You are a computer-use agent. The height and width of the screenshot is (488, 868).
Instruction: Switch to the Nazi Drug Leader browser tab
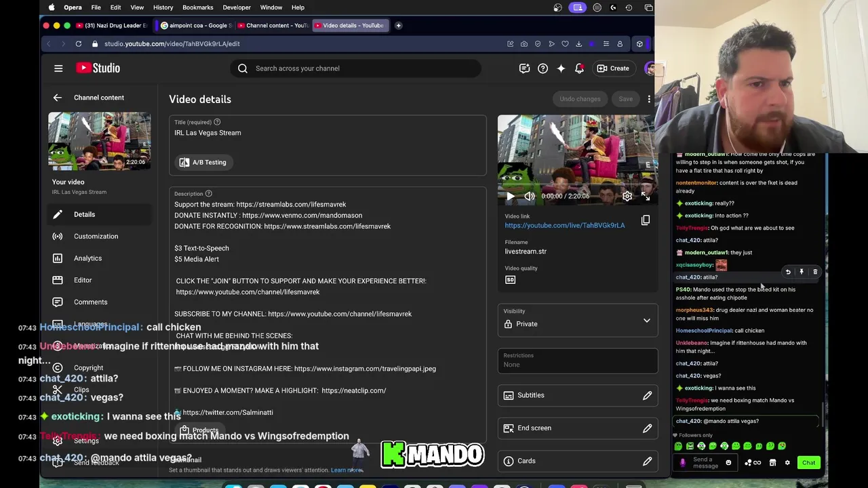(112, 25)
